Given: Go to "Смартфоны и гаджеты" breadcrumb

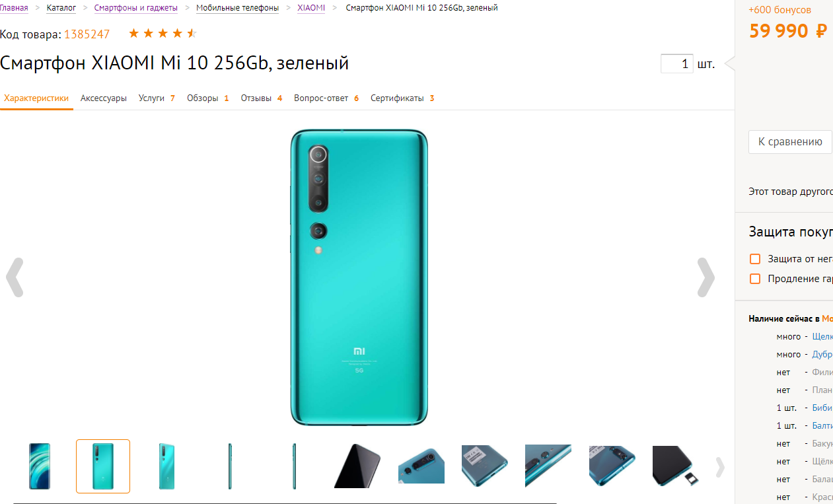Looking at the screenshot, I should tap(136, 8).
